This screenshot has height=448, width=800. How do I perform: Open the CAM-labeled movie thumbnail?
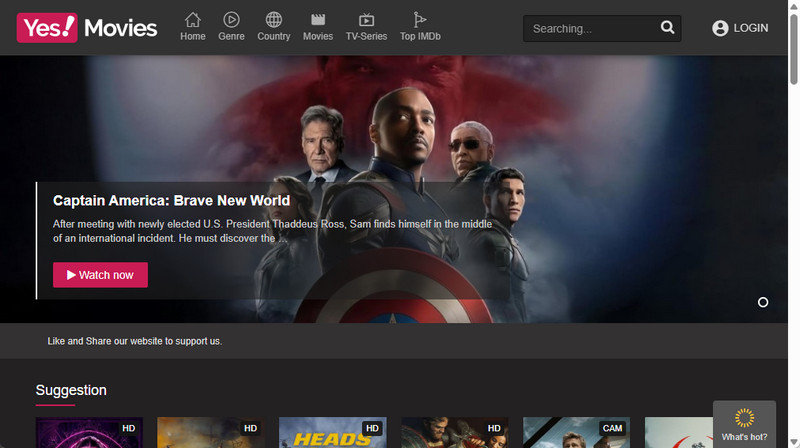coord(577,433)
